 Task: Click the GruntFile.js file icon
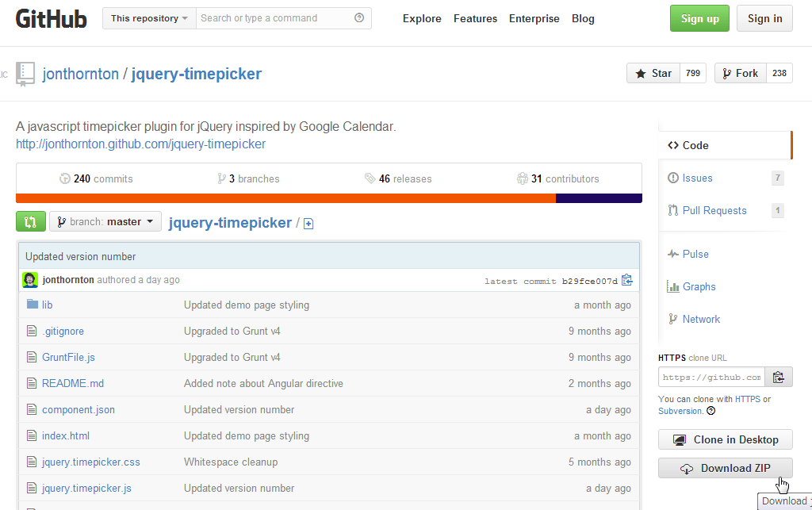click(32, 357)
